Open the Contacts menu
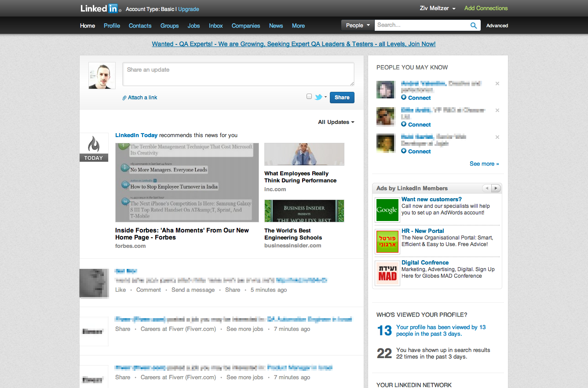This screenshot has width=588, height=388. (140, 25)
